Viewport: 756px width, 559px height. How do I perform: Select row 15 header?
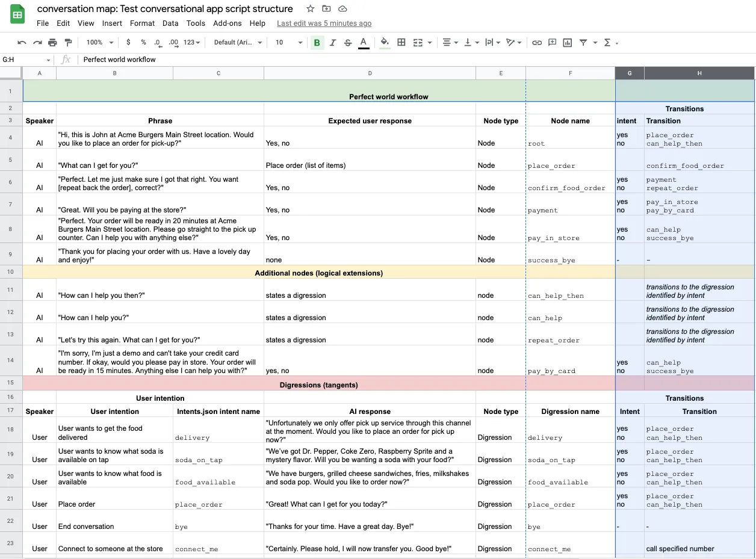coord(11,383)
